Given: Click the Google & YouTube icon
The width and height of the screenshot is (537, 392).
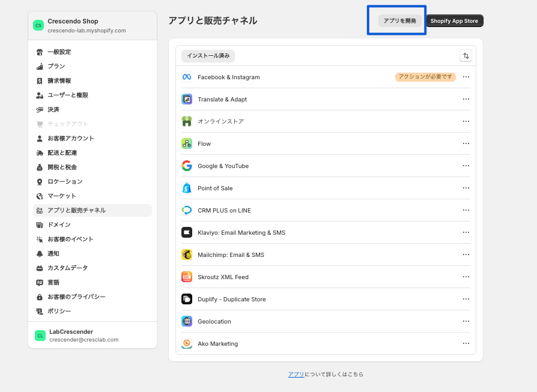Looking at the screenshot, I should click(x=187, y=166).
